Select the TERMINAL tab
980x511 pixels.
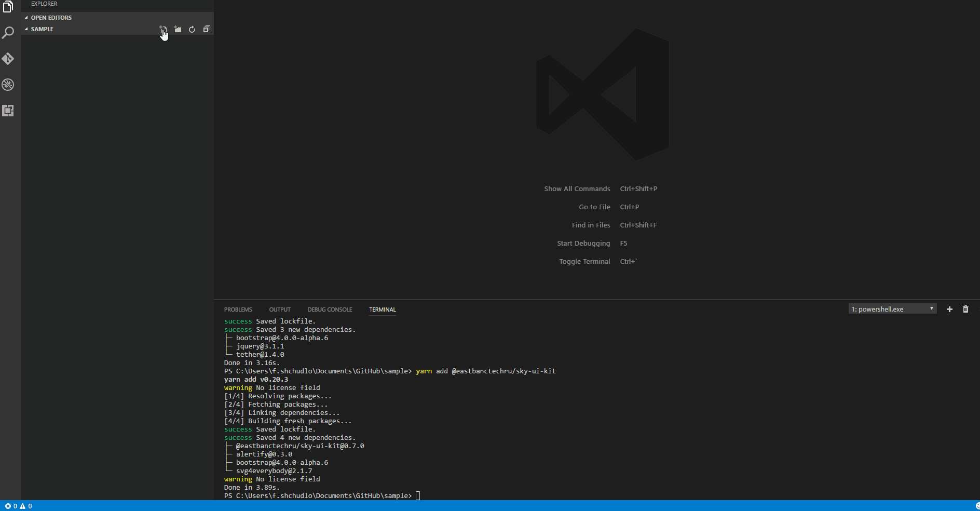383,310
